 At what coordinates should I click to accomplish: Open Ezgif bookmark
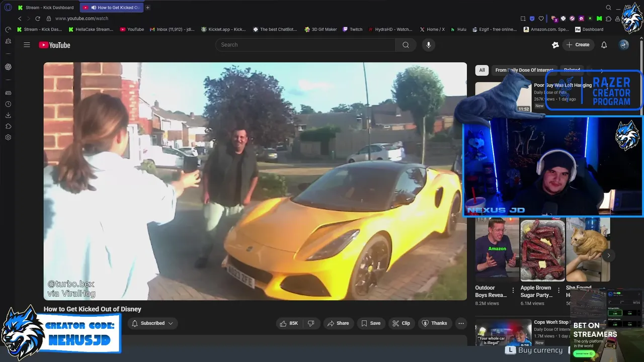pyautogui.click(x=495, y=30)
